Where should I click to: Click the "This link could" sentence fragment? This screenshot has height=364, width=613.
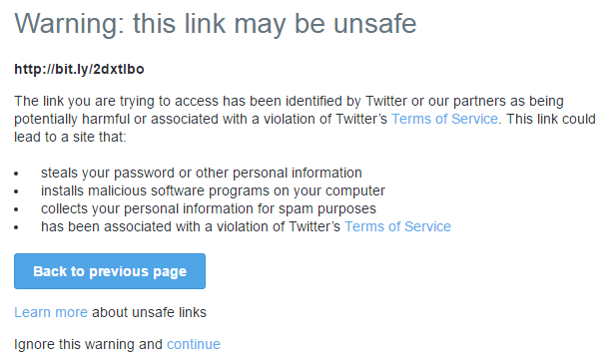click(551, 119)
